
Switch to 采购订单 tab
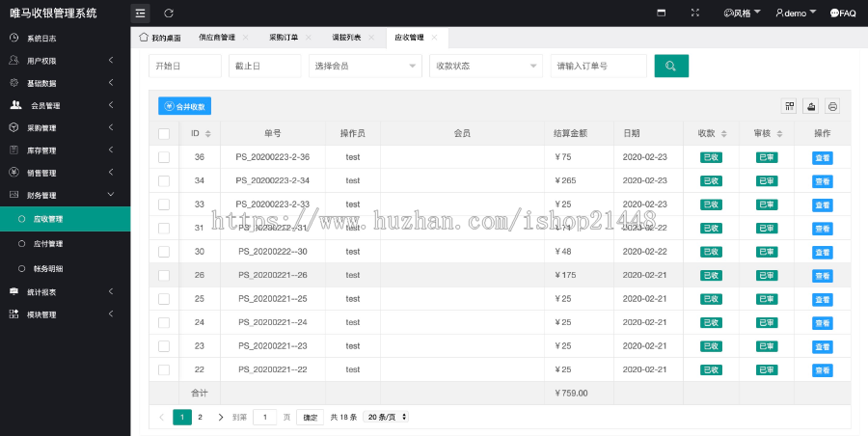284,38
